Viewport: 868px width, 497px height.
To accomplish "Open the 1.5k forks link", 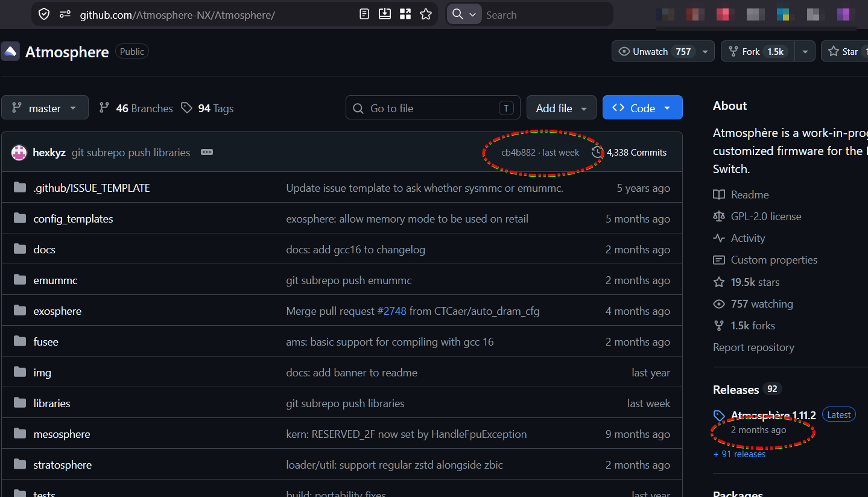I will pyautogui.click(x=753, y=326).
